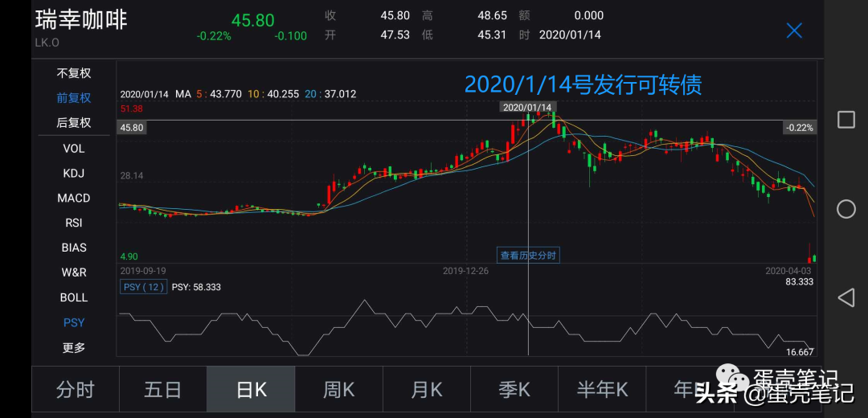Click the 2020/01/14 crosshair date label

[528, 107]
